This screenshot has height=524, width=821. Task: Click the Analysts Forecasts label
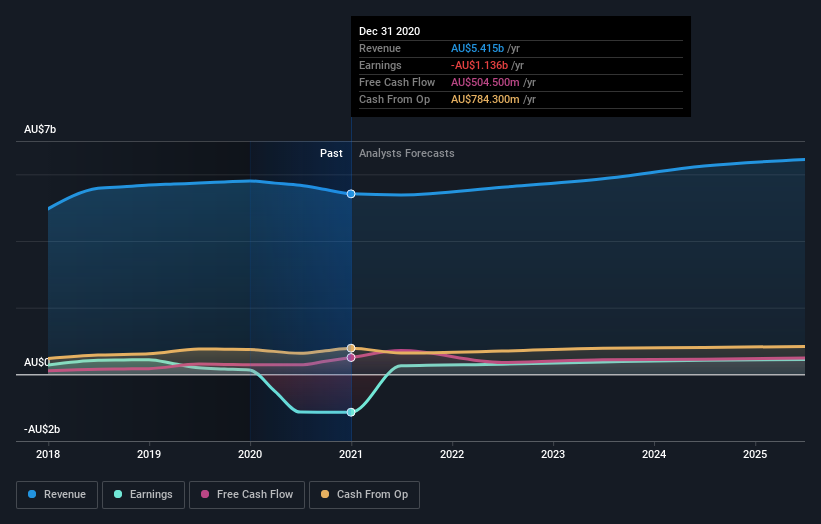pos(407,153)
